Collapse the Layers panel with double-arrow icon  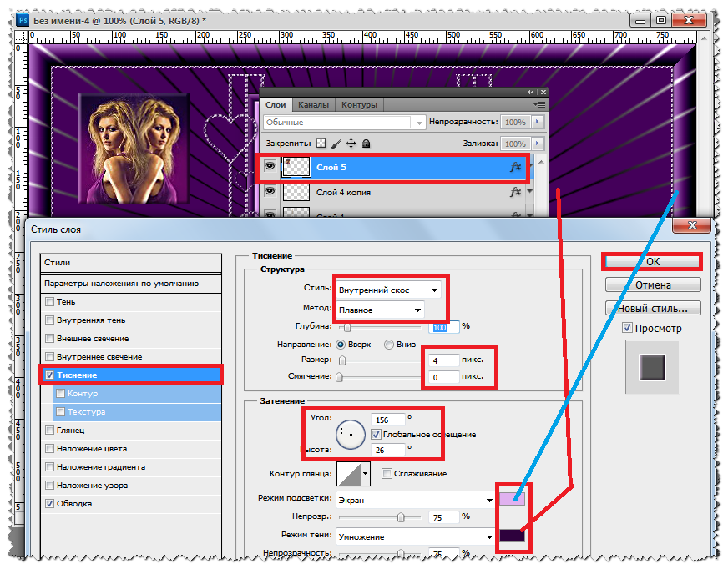click(531, 93)
